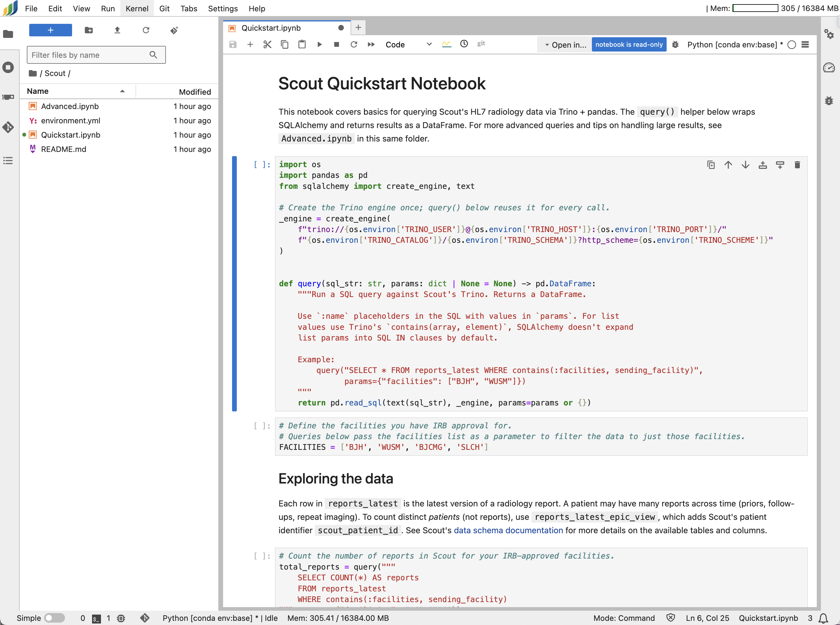This screenshot has height=625, width=840.
Task: Go to root folder via breadcrumb icon
Action: (33, 73)
